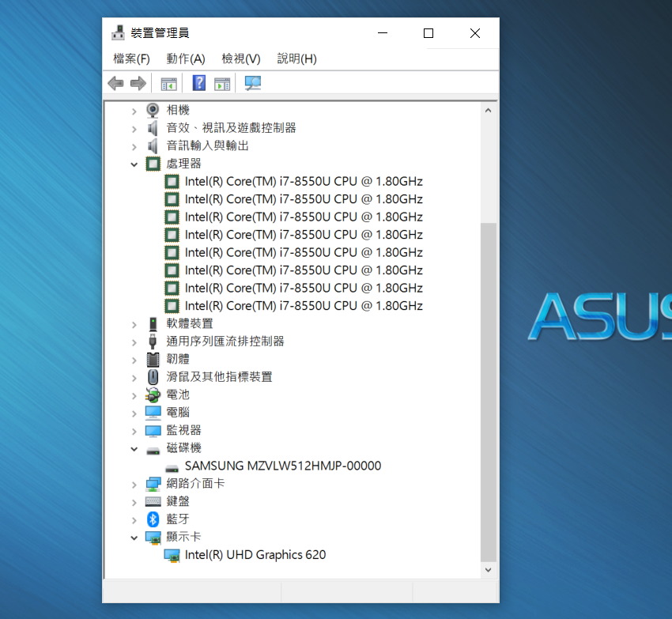
Task: Select the computer icon beside 電腦
Action: 153,413
